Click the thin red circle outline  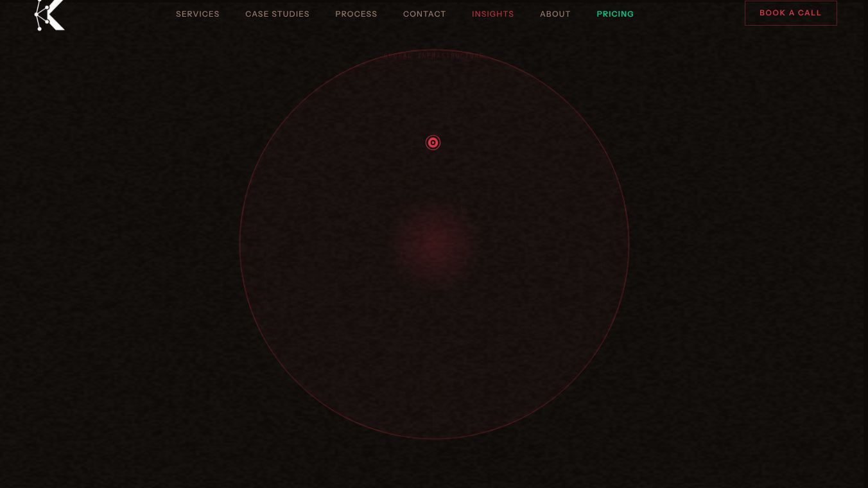point(239,244)
